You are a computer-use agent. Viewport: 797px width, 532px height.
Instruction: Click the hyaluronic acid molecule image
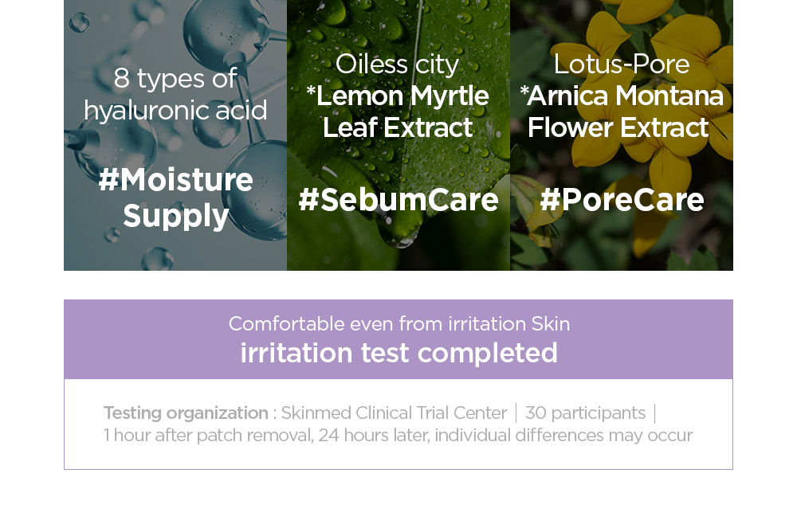pyautogui.click(x=175, y=135)
